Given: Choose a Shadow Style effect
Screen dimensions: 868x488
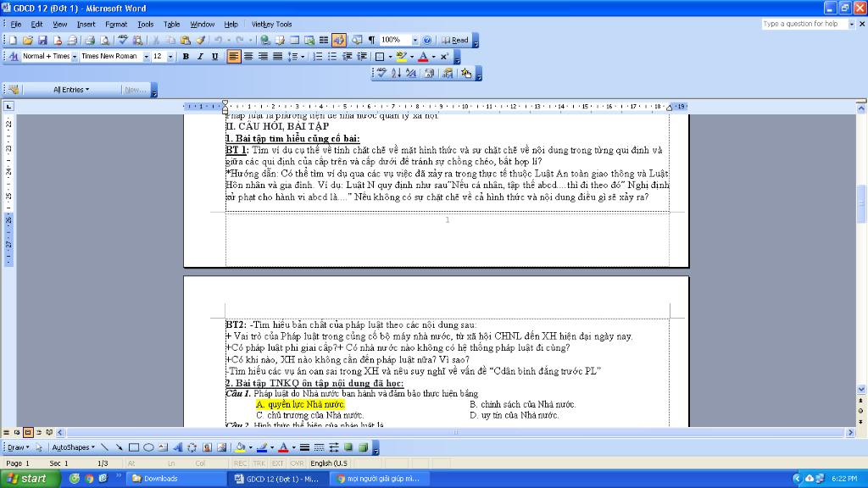Looking at the screenshot, I should 348,447.
